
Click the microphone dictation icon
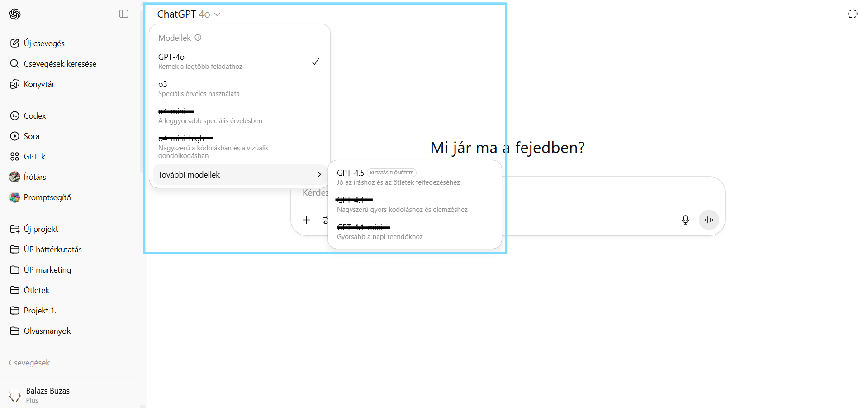[685, 220]
